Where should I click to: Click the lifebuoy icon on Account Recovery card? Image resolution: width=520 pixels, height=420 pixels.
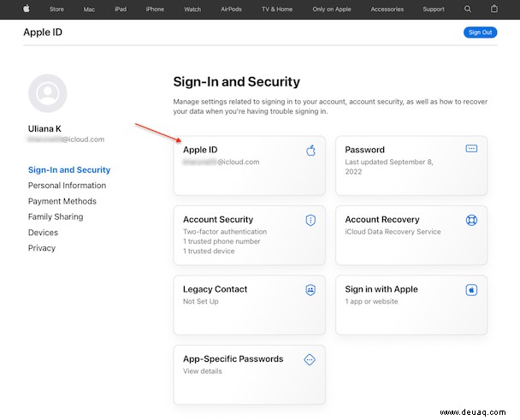[x=471, y=220]
